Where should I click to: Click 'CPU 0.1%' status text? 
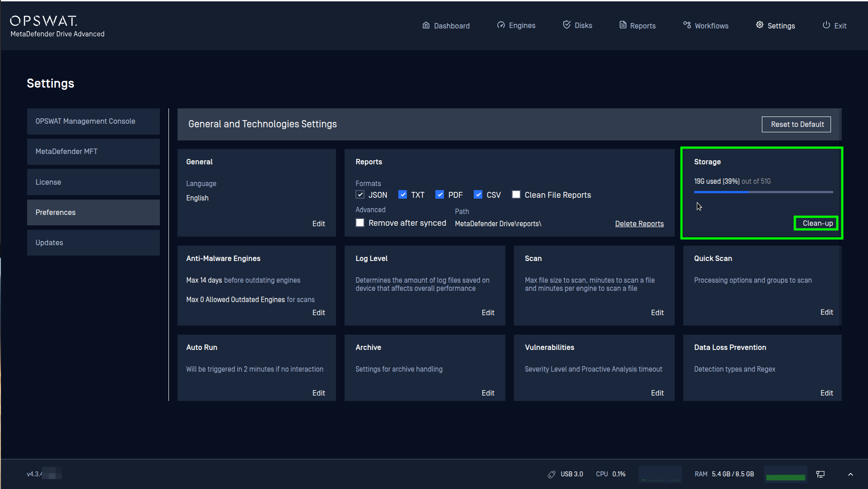pos(611,474)
